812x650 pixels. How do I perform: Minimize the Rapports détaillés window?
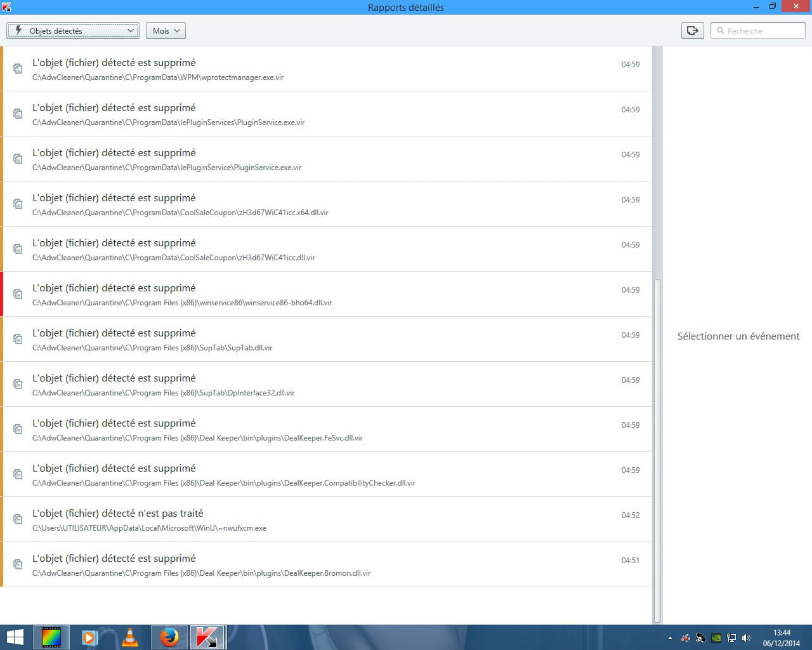point(757,6)
